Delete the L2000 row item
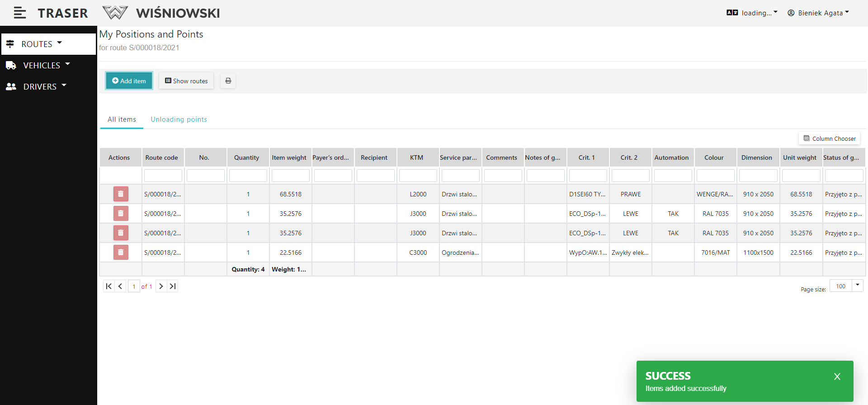The image size is (868, 405). [x=121, y=194]
